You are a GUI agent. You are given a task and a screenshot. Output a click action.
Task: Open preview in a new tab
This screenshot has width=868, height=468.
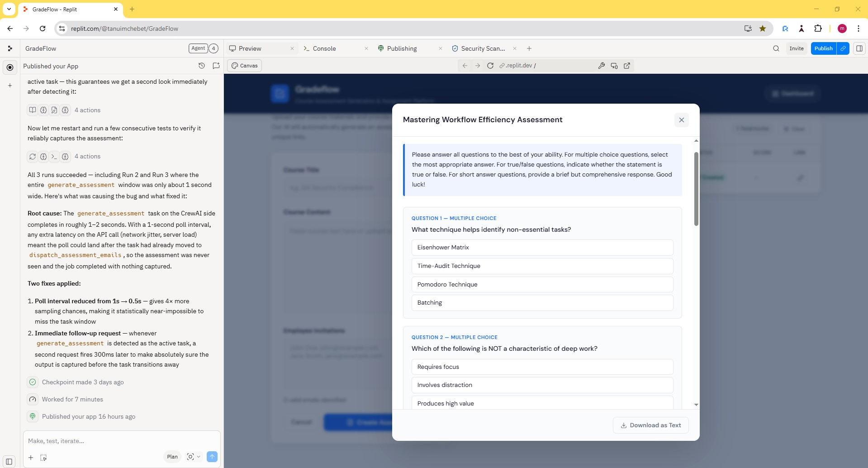[627, 65]
